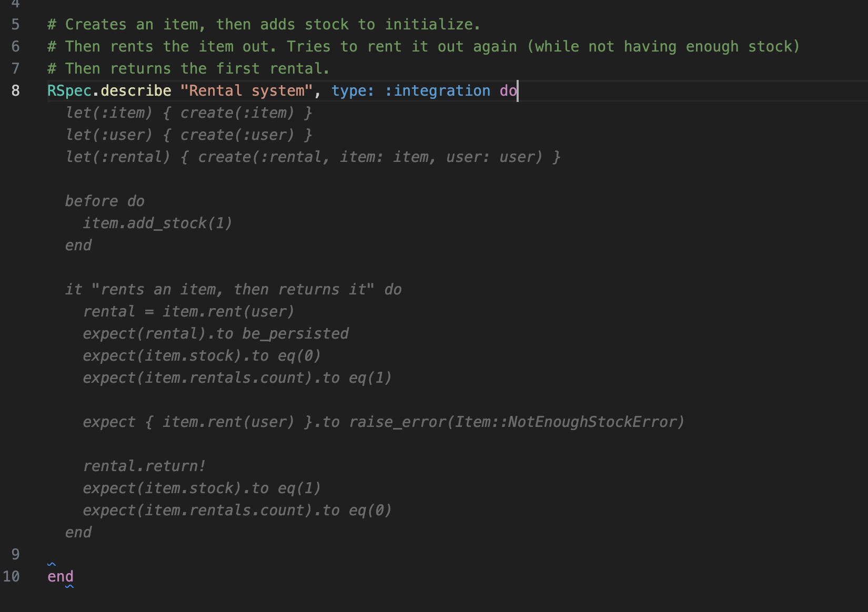Click the suggested raise_error(Item::NotEnoughStockError) text
The width and height of the screenshot is (868, 612).
[516, 422]
